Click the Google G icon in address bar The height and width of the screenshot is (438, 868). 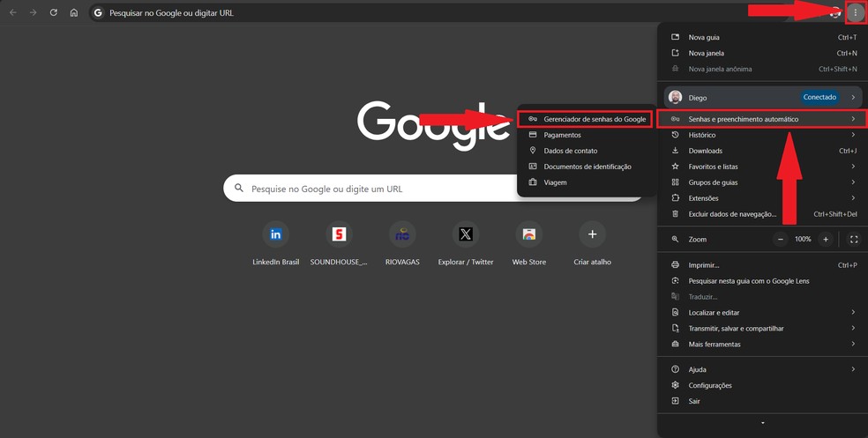pos(98,12)
